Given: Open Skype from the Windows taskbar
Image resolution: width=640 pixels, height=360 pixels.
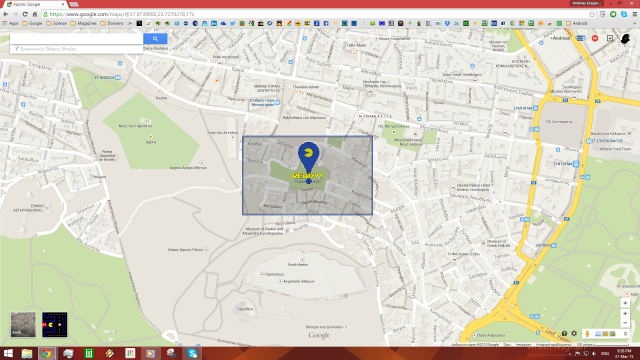Looking at the screenshot, I should [x=192, y=353].
